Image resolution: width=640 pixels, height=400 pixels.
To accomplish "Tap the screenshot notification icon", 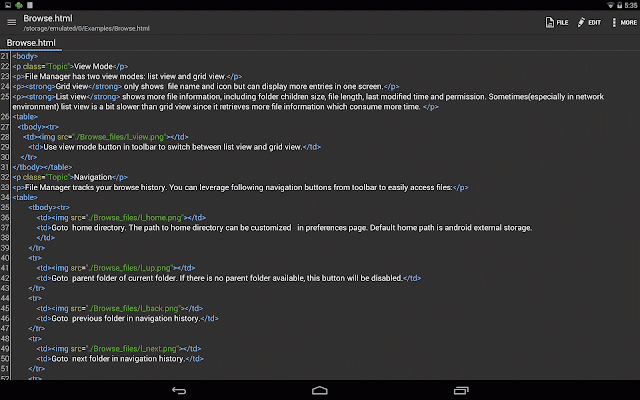I will 8,5.
